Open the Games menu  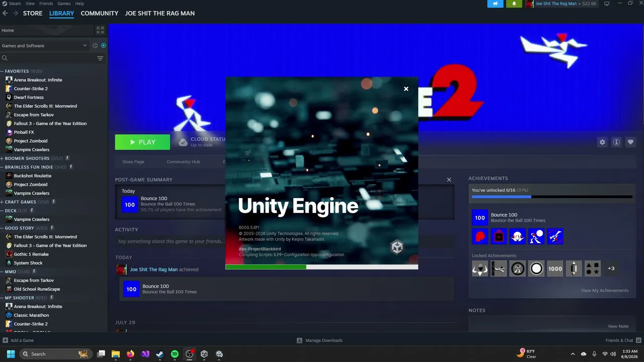coord(64,4)
